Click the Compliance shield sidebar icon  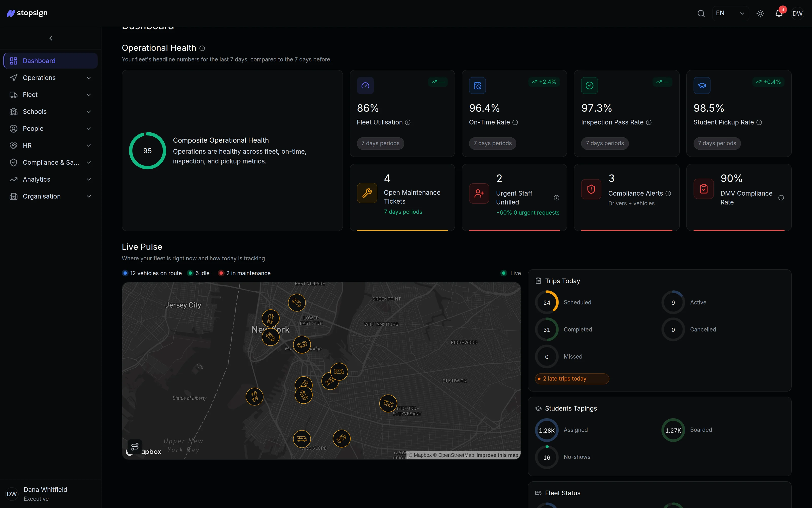pos(13,162)
